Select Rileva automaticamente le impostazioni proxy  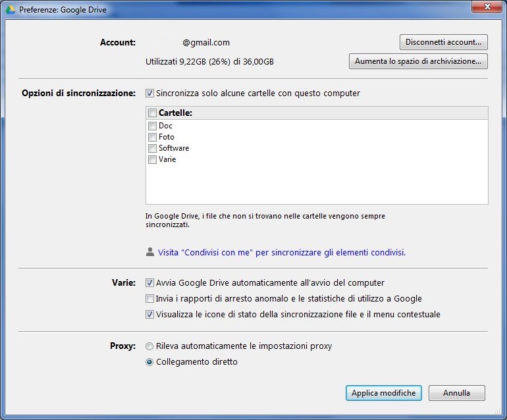coord(149,346)
